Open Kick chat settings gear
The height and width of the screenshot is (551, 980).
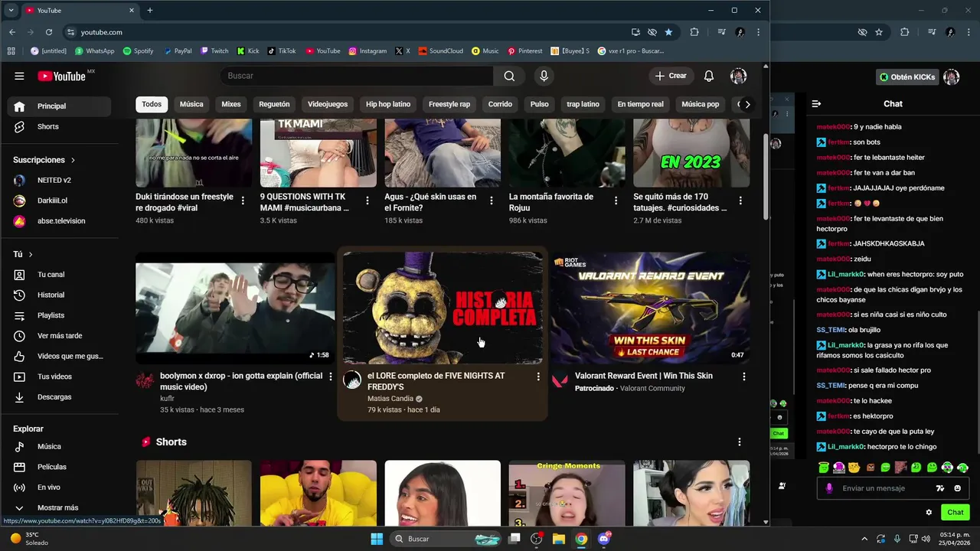click(929, 513)
